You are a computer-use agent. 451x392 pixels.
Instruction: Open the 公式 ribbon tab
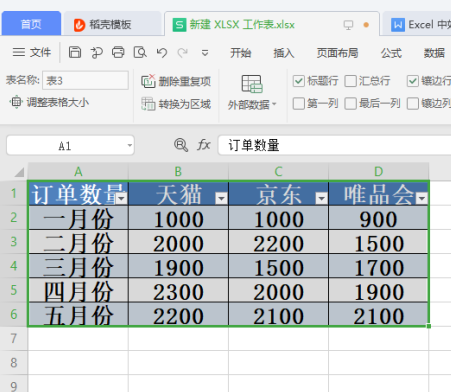click(391, 53)
